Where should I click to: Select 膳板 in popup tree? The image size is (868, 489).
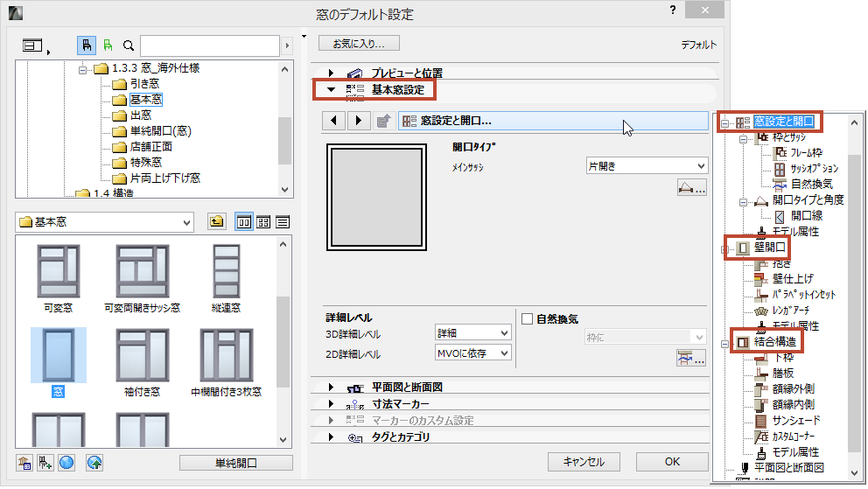(x=783, y=374)
